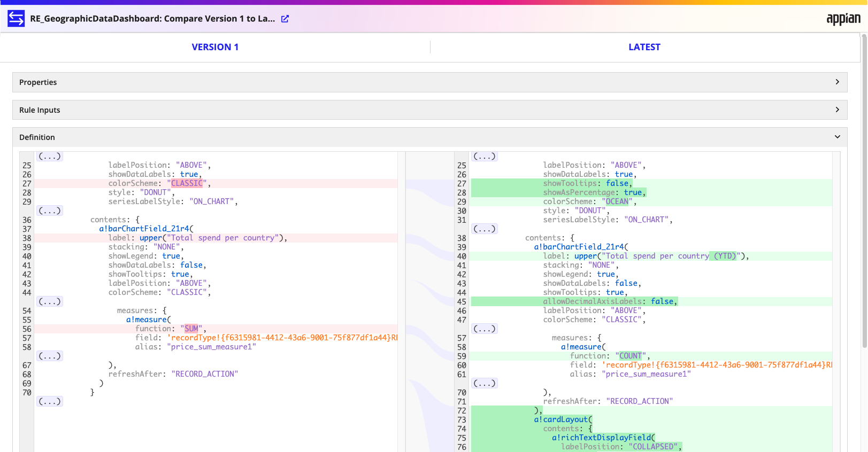The height and width of the screenshot is (452, 868).
Task: Click the "COLLAPSED" labelPosition value
Action: [653, 447]
